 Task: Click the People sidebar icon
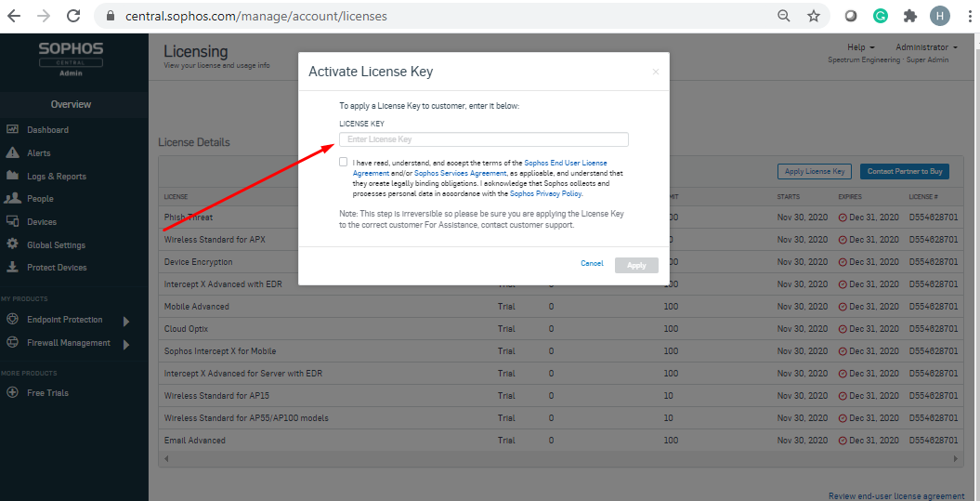(x=12, y=198)
